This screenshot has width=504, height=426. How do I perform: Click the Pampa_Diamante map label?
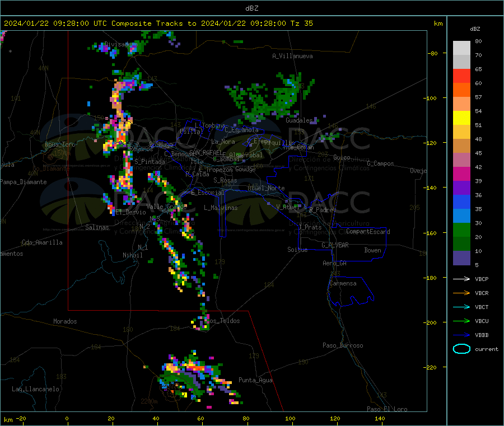23,182
